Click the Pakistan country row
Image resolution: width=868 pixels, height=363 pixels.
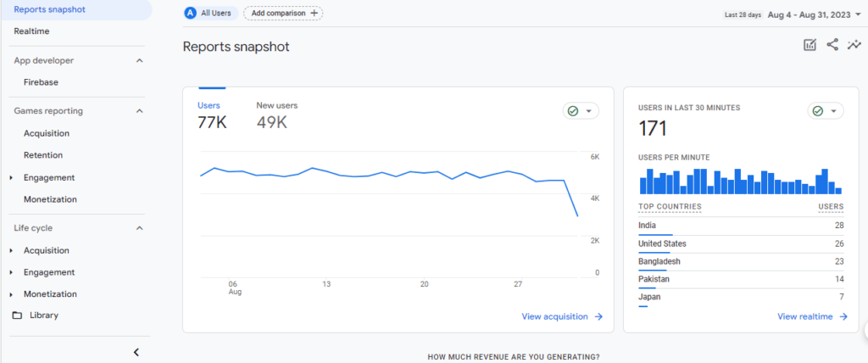tap(741, 280)
